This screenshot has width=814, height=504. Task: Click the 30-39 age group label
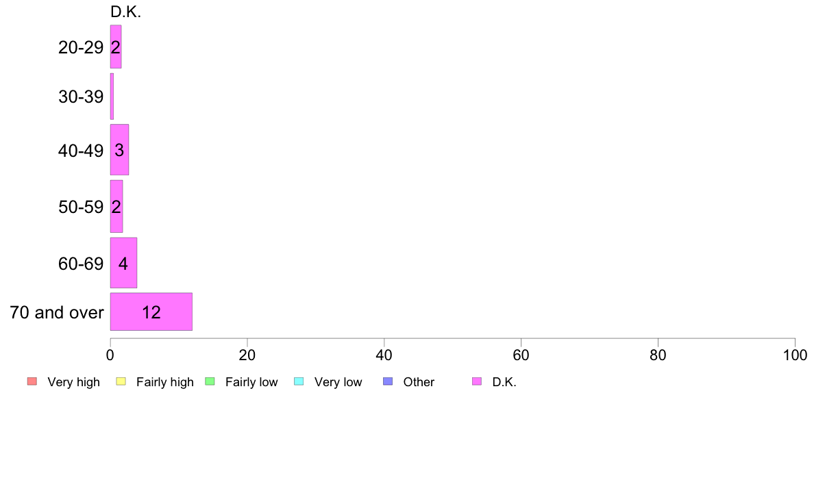(81, 97)
